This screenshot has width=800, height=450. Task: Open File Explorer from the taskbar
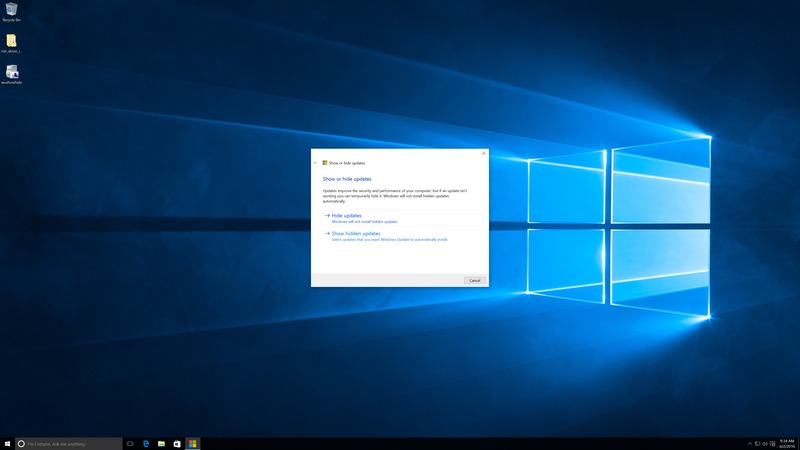point(161,443)
